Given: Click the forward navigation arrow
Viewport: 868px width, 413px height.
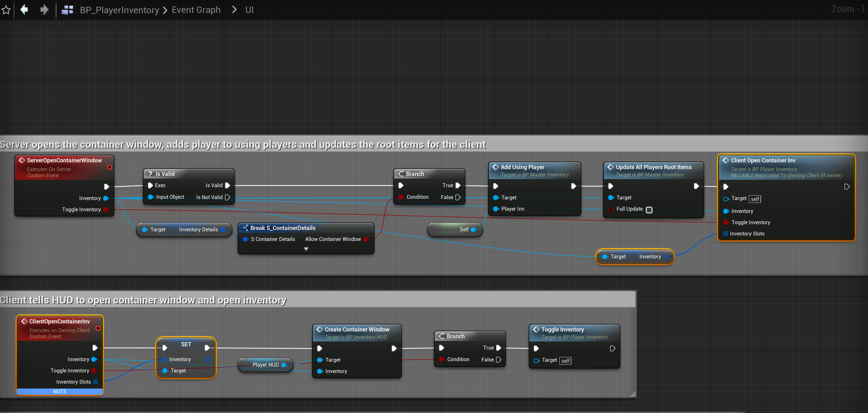Looking at the screenshot, I should (44, 9).
